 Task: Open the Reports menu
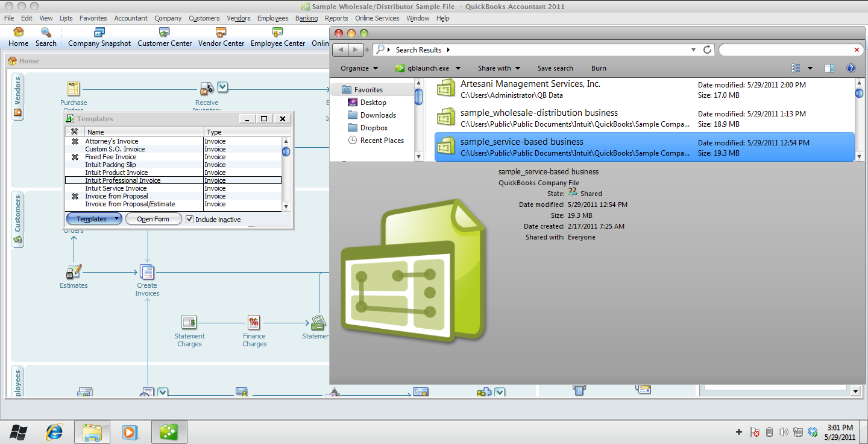pos(336,18)
